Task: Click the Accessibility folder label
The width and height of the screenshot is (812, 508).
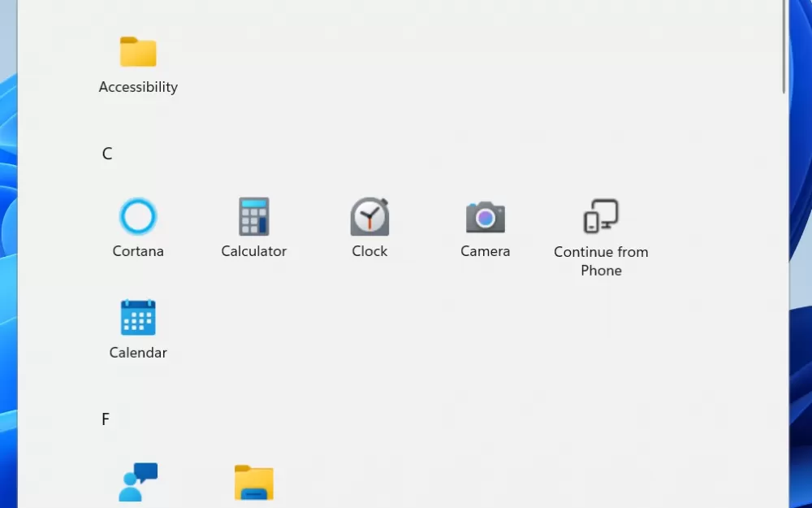Action: [138, 87]
